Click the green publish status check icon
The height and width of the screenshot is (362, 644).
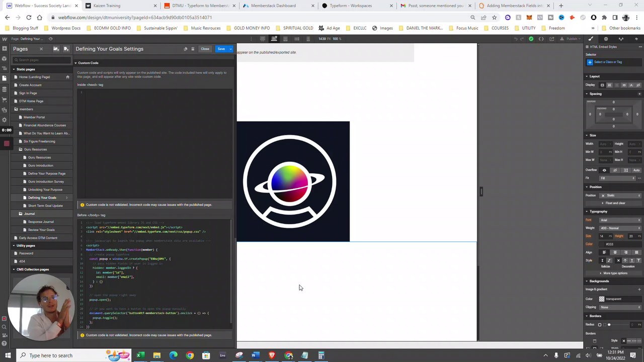tap(531, 39)
